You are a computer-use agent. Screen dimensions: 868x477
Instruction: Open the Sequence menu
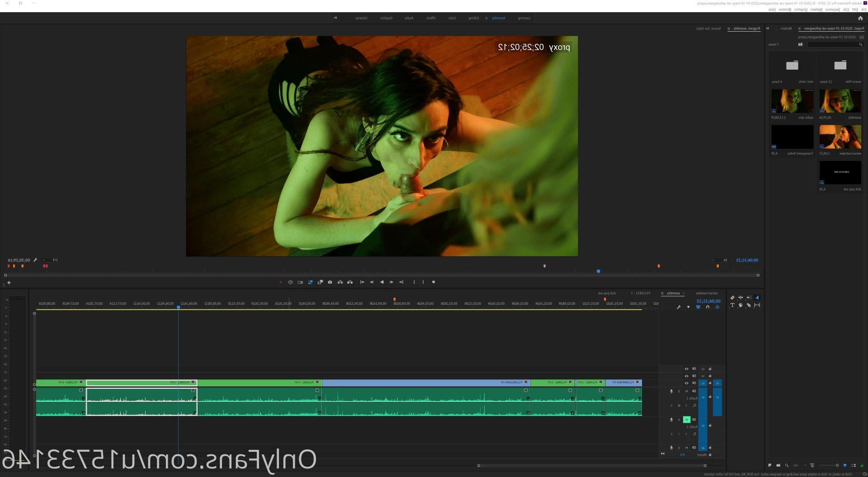pos(832,9)
